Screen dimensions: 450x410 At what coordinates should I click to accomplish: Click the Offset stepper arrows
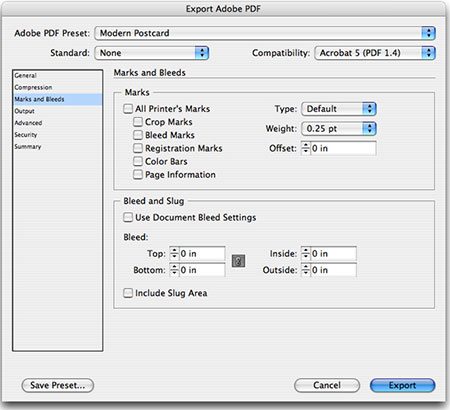click(x=306, y=148)
